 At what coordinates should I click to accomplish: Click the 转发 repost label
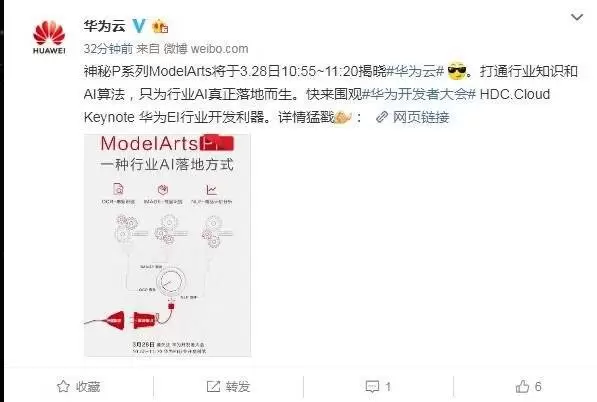coord(238,387)
